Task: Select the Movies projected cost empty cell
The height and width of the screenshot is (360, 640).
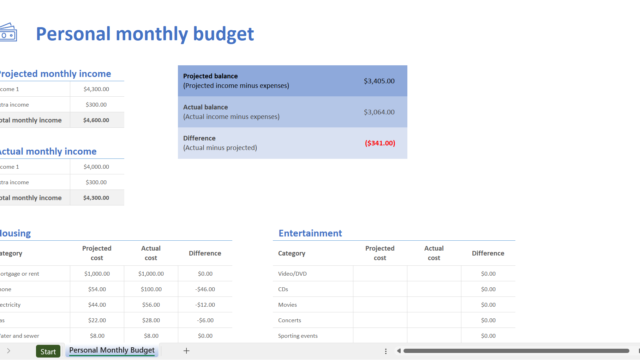Action: pyautogui.click(x=380, y=304)
